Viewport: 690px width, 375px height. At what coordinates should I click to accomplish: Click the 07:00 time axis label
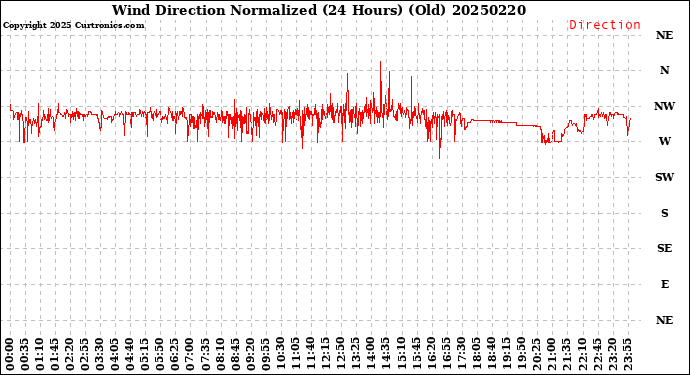point(190,355)
